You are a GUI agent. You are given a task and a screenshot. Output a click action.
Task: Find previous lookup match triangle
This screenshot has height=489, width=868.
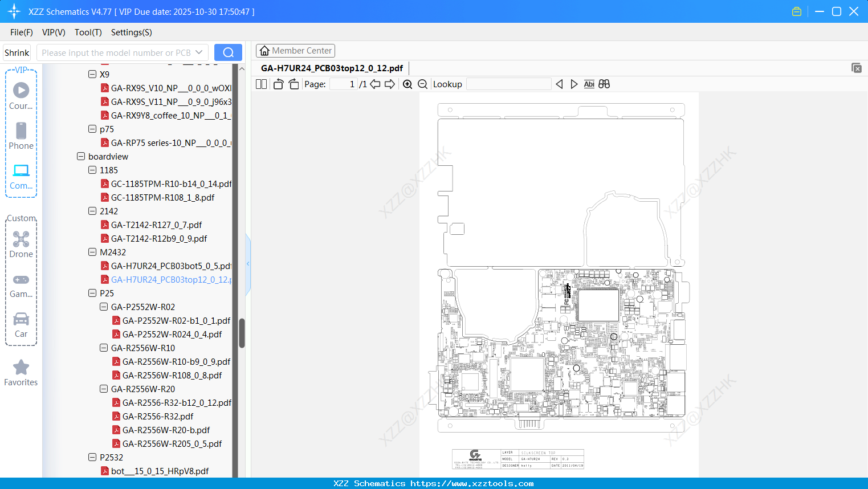click(x=559, y=84)
